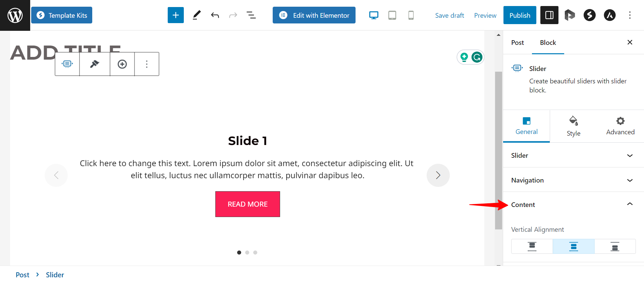
Task: Collapse the Content settings section
Action: coord(573,204)
